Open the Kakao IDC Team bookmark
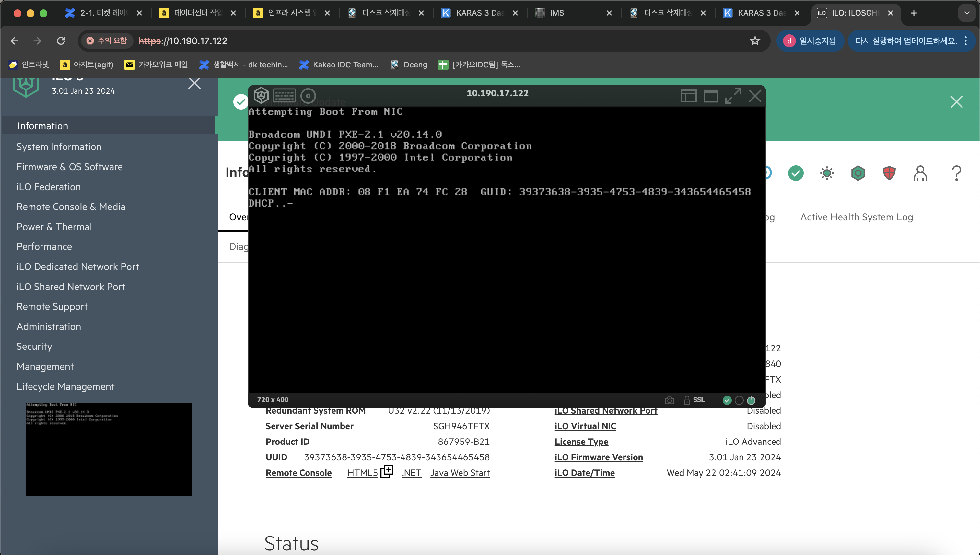 pyautogui.click(x=339, y=65)
